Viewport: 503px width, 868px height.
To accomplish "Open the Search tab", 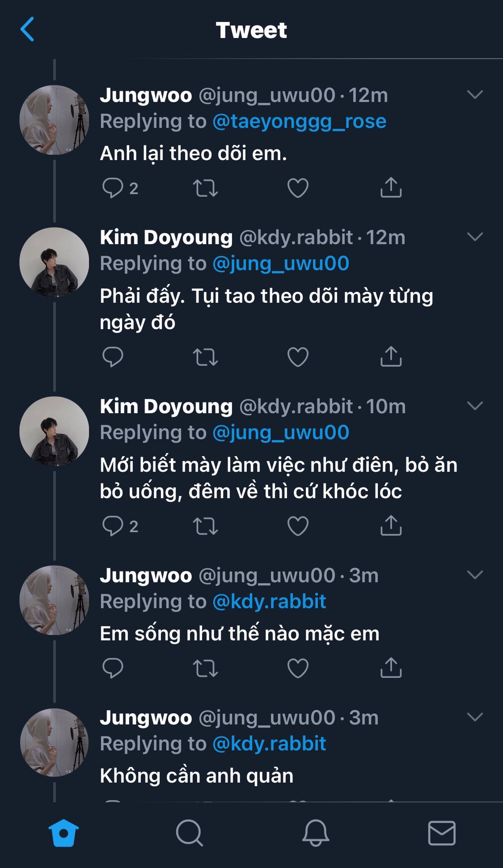I will click(189, 833).
